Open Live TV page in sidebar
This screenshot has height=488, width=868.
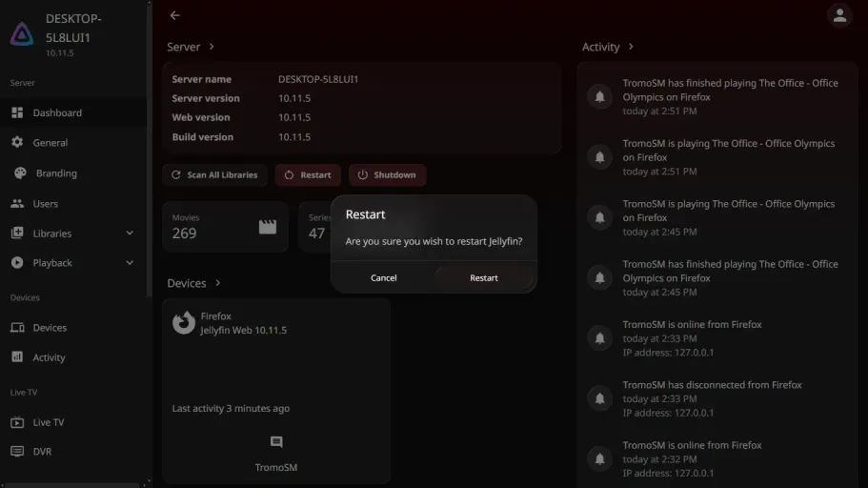coord(73,422)
